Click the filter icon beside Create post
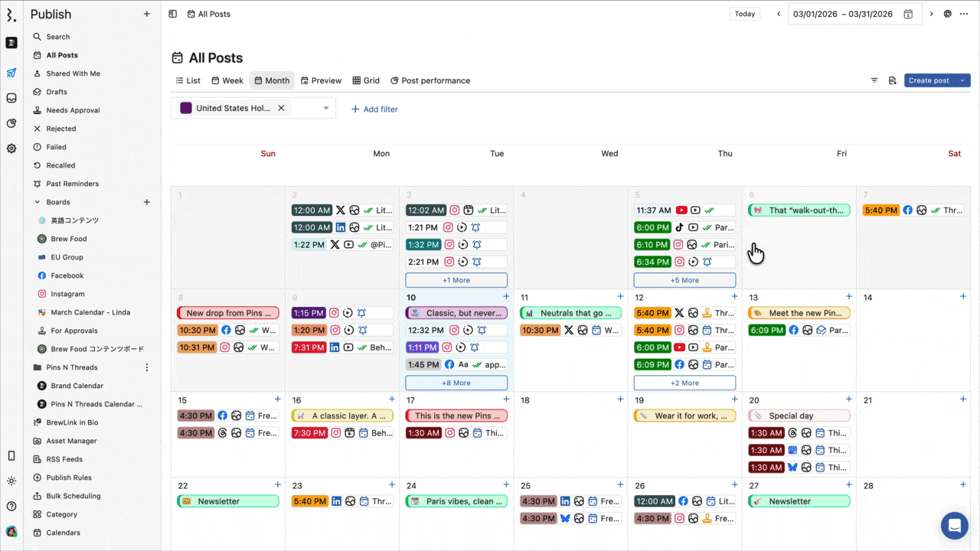The image size is (980, 551). [x=874, y=80]
